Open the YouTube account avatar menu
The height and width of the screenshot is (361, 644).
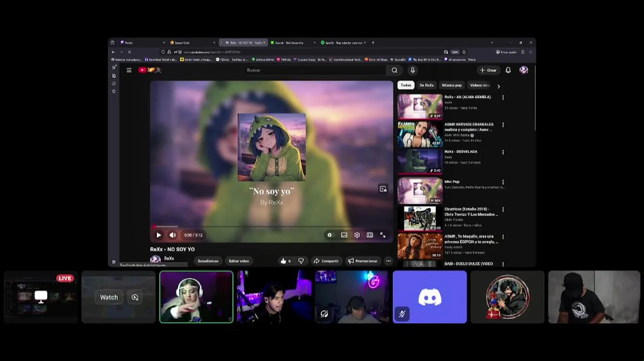tap(524, 70)
